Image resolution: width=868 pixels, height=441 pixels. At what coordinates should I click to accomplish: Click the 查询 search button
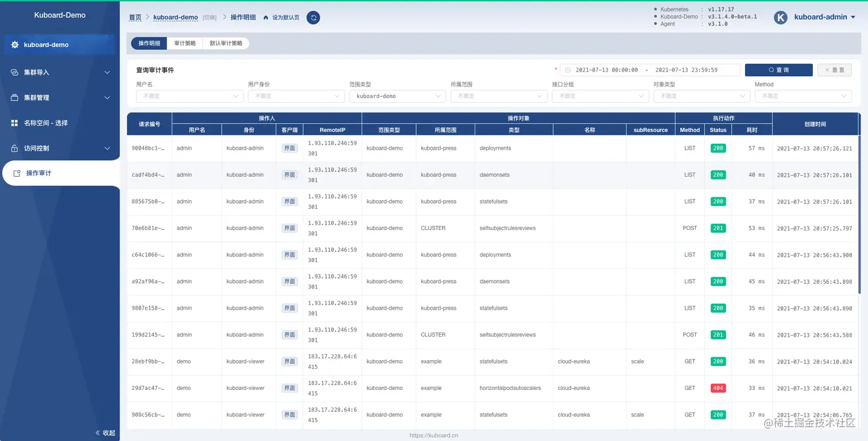(x=778, y=70)
